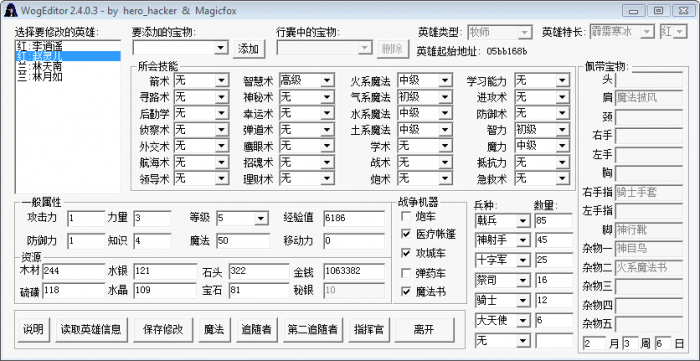The image size is (700, 361).
Task: Click the 水晶 field showing 109
Action: (165, 290)
